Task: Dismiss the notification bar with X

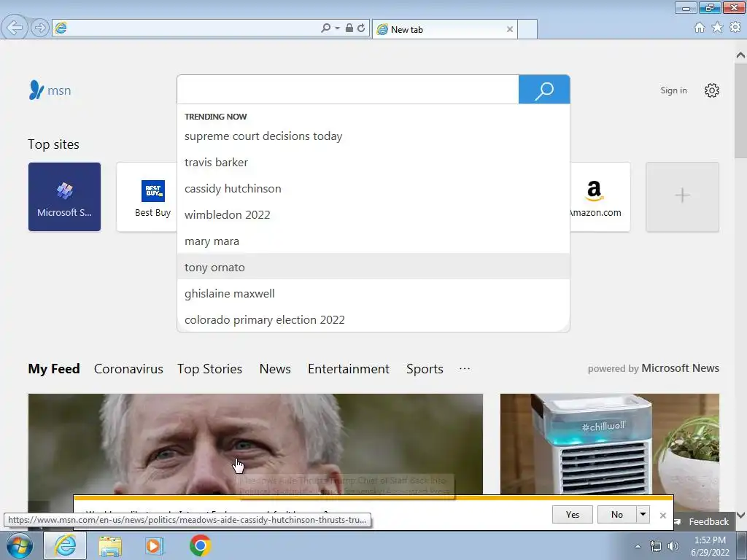Action: pyautogui.click(x=662, y=516)
